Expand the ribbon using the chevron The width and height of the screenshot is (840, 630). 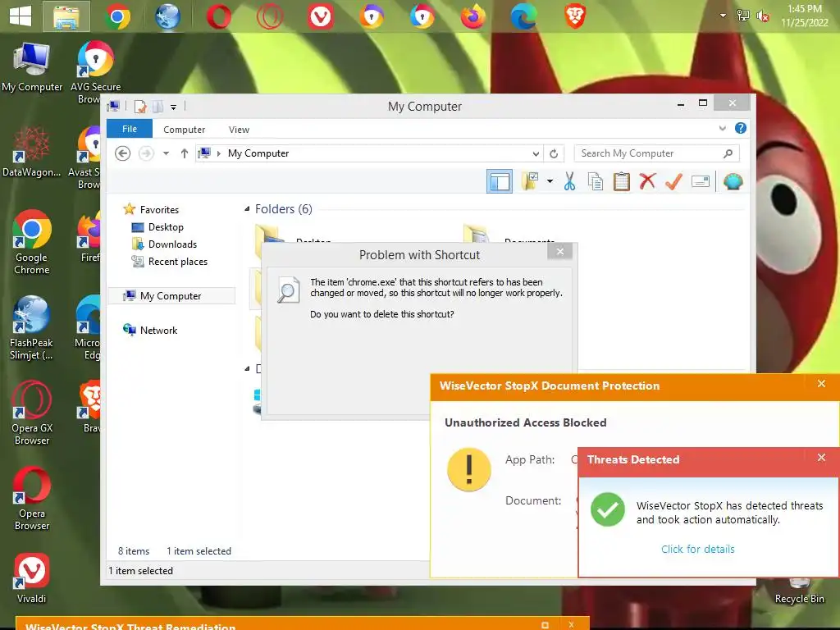pyautogui.click(x=722, y=128)
